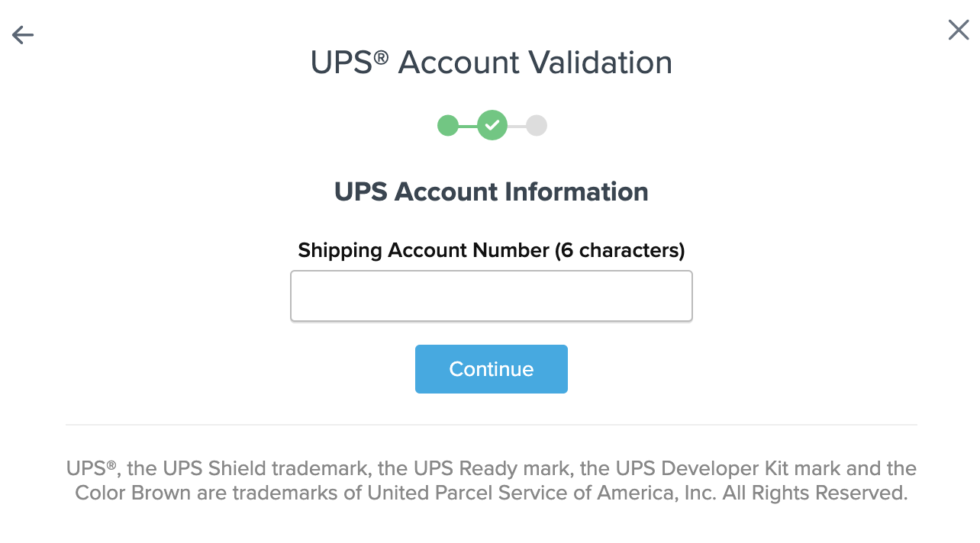This screenshot has width=980, height=543.
Task: Click the back arrow icon
Action: [23, 35]
